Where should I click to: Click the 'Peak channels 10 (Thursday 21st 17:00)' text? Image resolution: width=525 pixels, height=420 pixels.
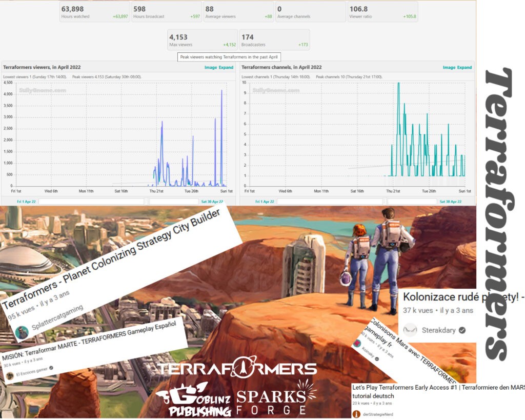pyautogui.click(x=349, y=77)
